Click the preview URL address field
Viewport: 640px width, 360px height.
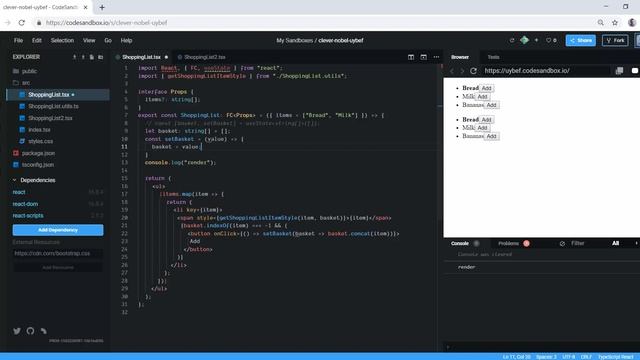pos(546,71)
